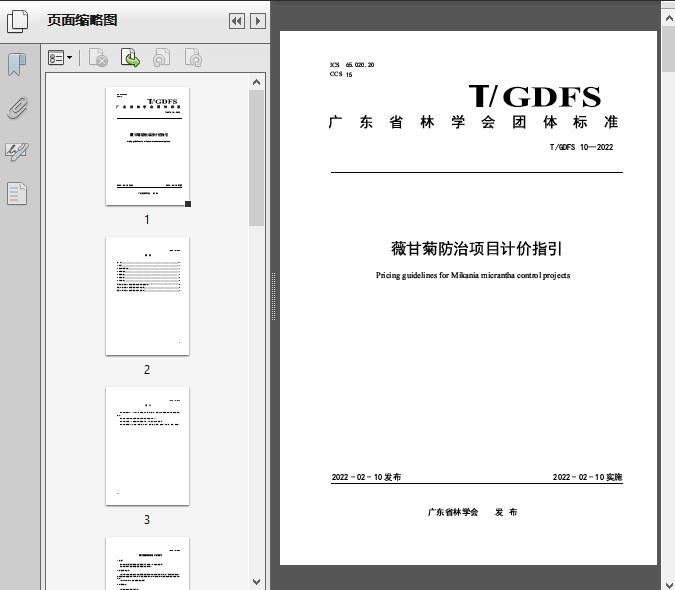The image size is (675, 590).
Task: Select page 2 thumbnail
Action: 147,296
